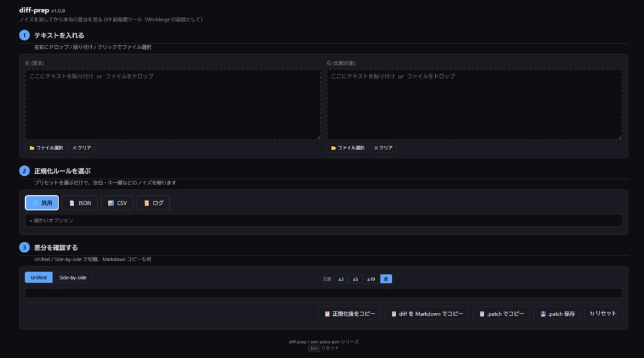Focus the right (比較対象) text area
The width and height of the screenshot is (644, 358).
coord(474,104)
